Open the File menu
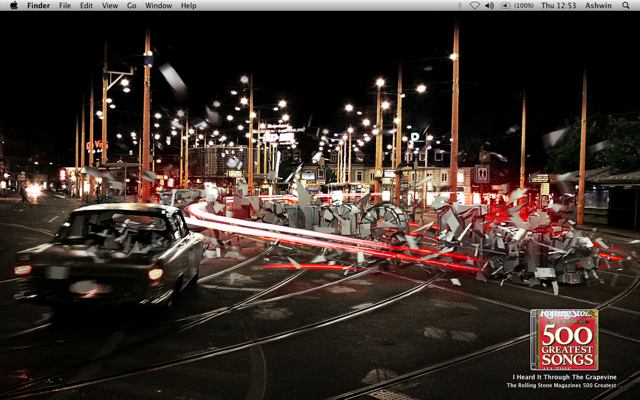Image resolution: width=640 pixels, height=400 pixels. pyautogui.click(x=65, y=6)
